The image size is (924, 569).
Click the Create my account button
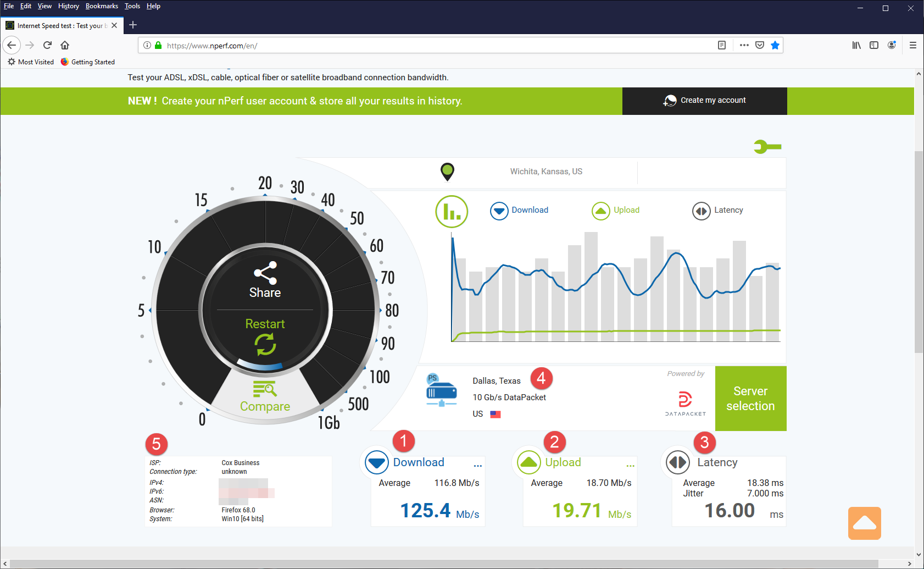705,101
